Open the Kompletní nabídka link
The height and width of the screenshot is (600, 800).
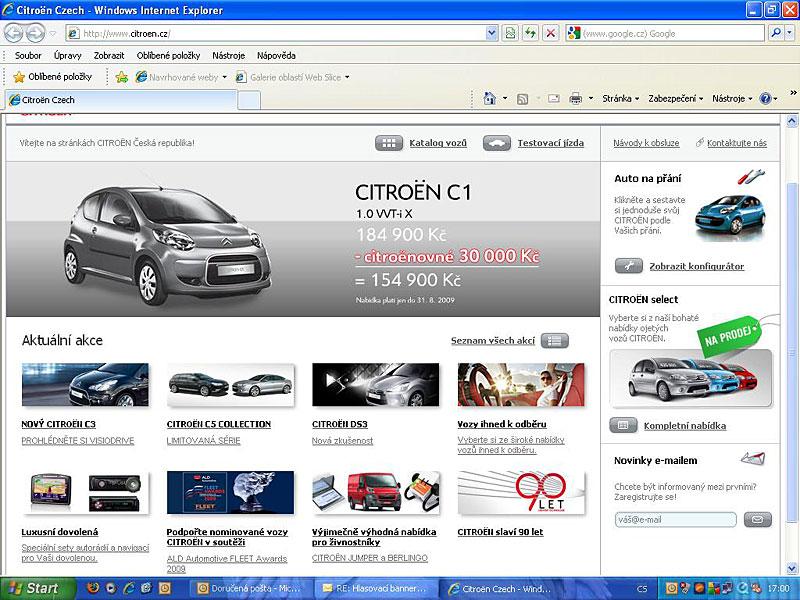click(685, 426)
